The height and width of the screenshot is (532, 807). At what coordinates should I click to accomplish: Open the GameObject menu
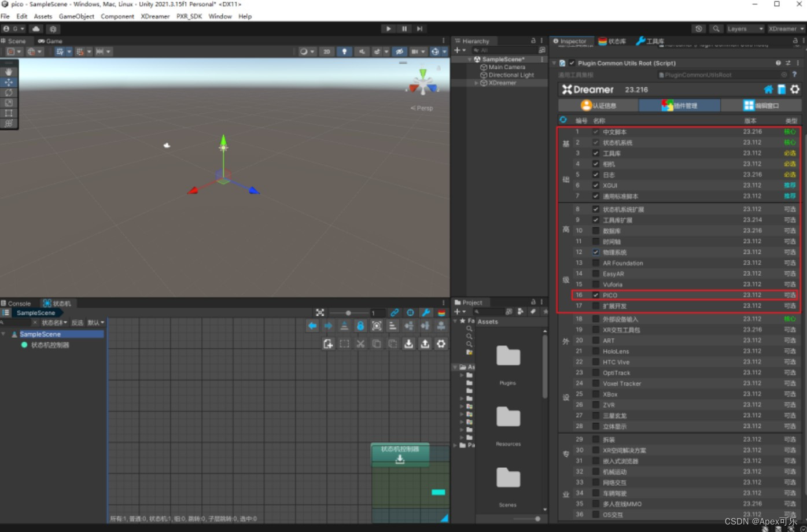tap(76, 16)
